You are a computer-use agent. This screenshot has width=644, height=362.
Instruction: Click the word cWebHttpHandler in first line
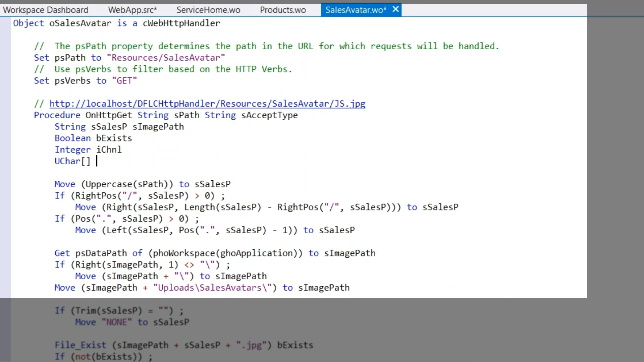(181, 23)
